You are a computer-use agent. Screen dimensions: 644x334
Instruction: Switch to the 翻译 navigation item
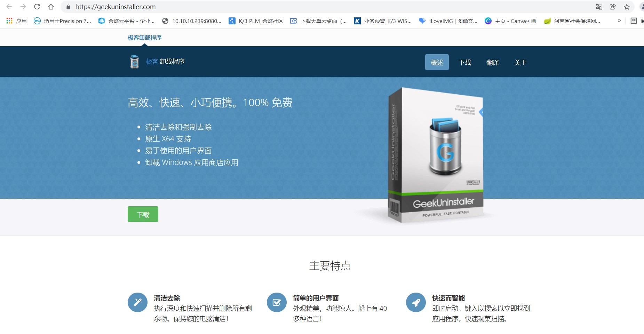click(493, 62)
